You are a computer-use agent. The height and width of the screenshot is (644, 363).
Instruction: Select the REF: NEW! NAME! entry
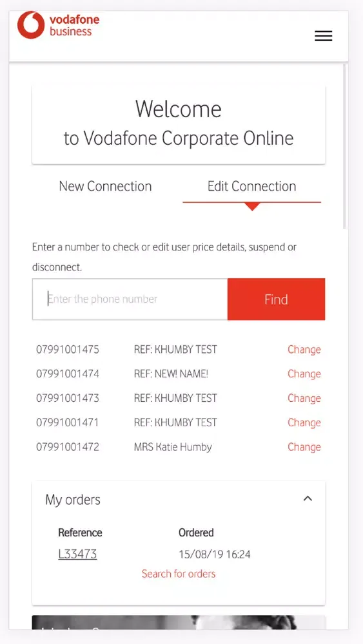(x=171, y=374)
